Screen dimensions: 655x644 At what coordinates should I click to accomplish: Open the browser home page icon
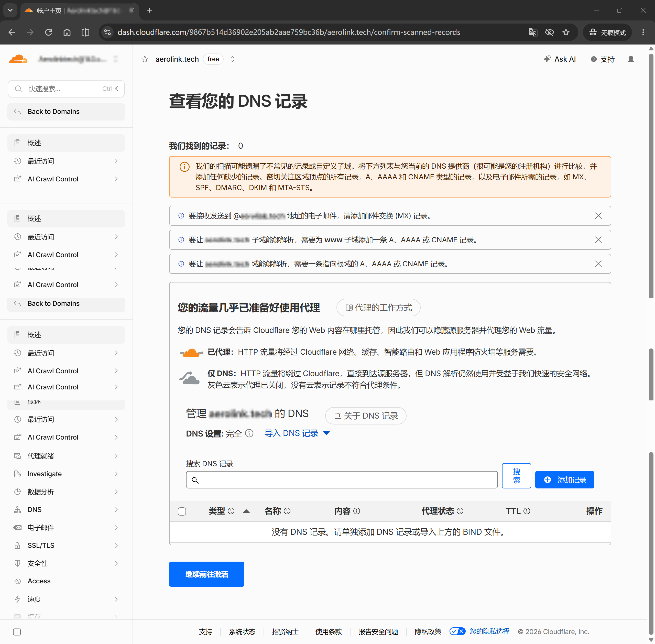pyautogui.click(x=67, y=32)
